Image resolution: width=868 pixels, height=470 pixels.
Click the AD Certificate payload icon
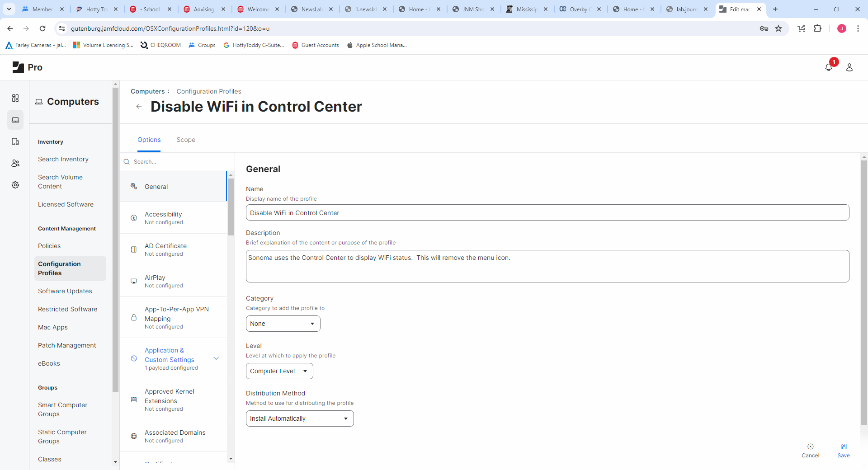(134, 249)
